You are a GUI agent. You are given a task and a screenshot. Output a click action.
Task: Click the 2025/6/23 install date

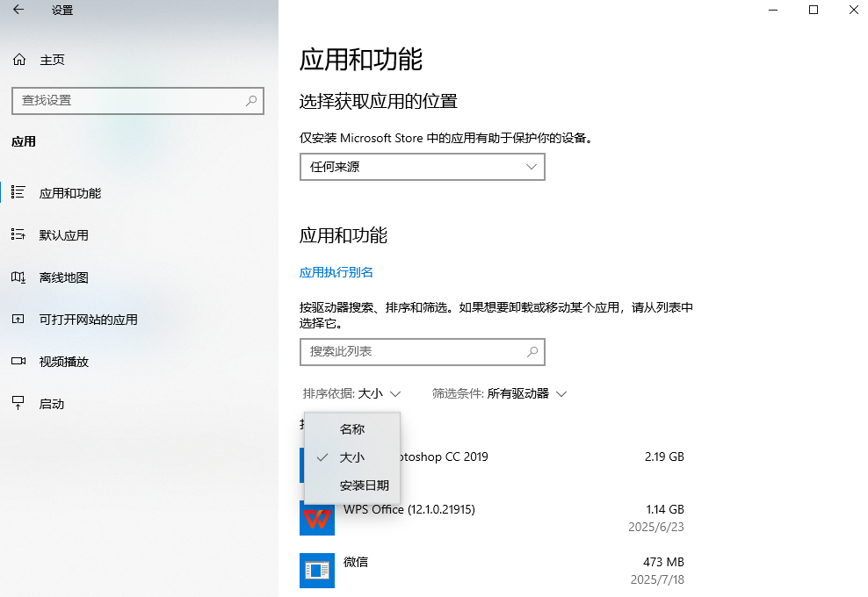click(656, 527)
